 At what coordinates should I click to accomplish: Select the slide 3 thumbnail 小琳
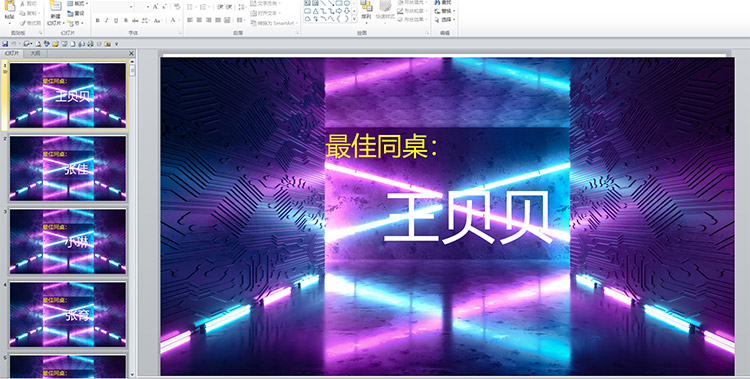pyautogui.click(x=68, y=241)
